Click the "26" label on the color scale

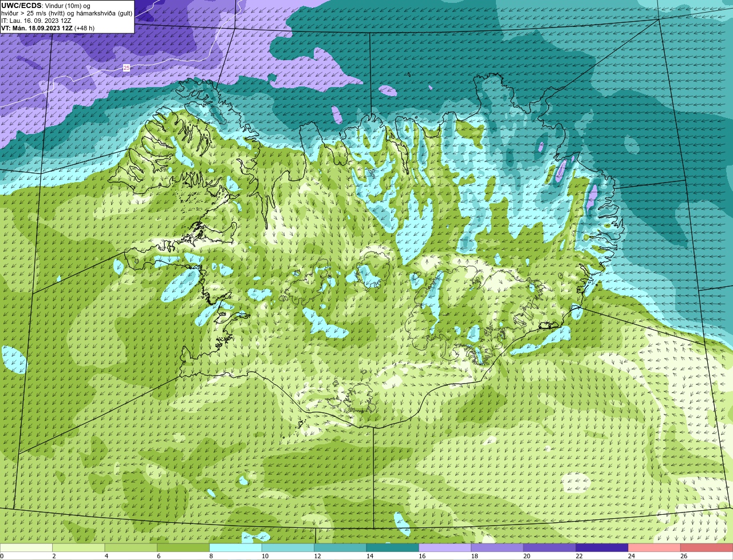point(683,556)
